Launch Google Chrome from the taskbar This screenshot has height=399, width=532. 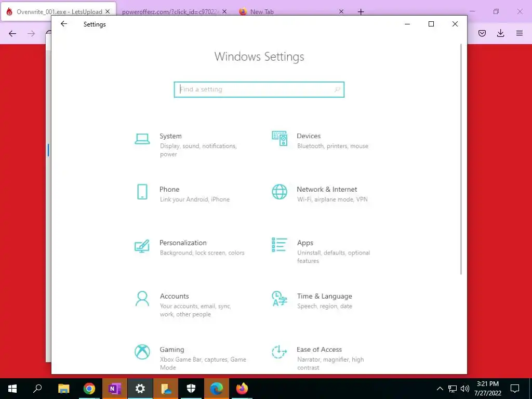tap(89, 389)
